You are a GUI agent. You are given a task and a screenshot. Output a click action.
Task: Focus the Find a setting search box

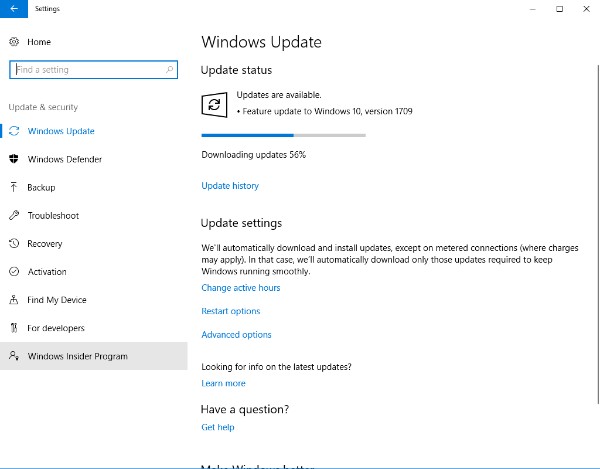(x=93, y=70)
